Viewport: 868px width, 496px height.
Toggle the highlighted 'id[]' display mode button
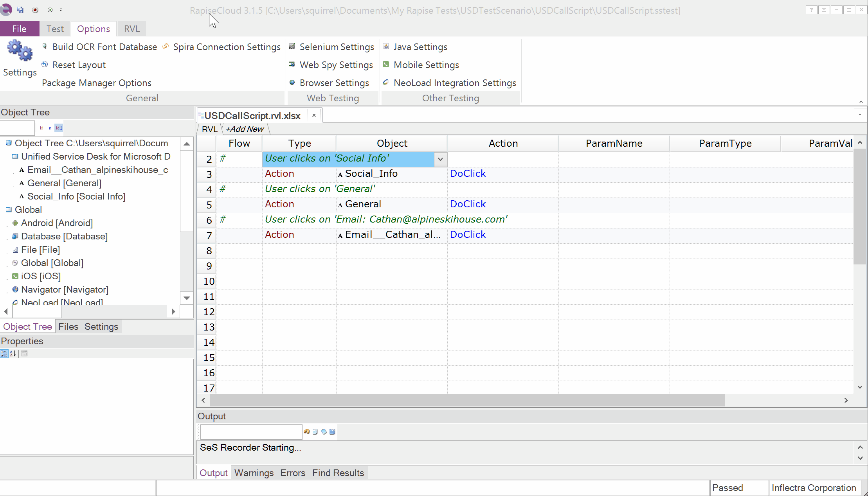[59, 128]
